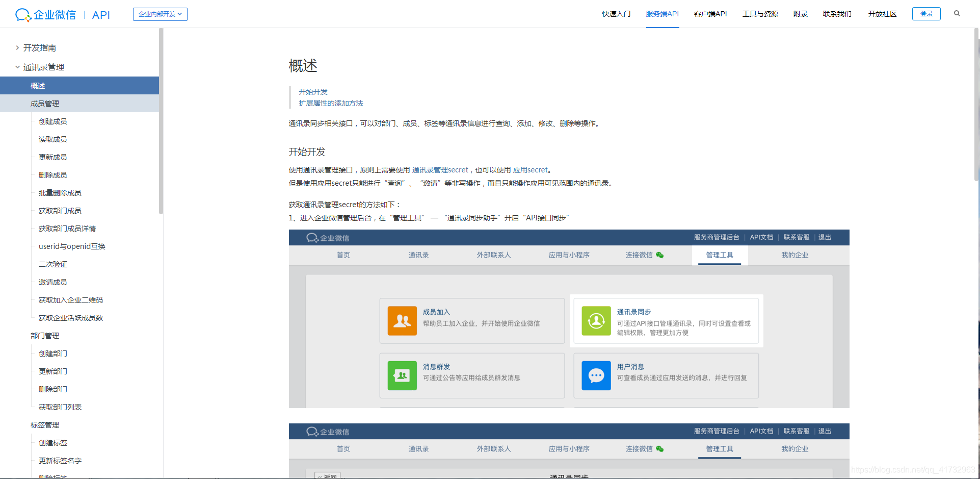Screen dimensions: 980x479
Task: Click the WeChat icon beside 连接微信
Action: click(660, 255)
